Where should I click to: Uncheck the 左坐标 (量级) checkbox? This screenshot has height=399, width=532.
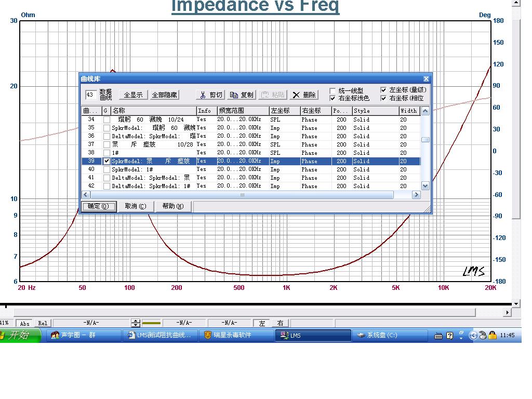(383, 90)
